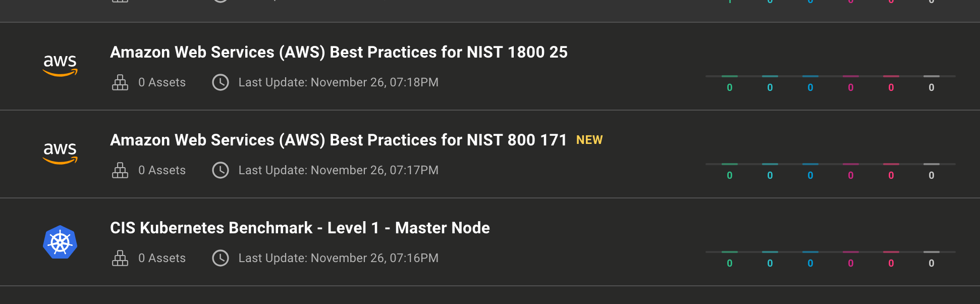Click the AWS logo beside NIST 800 171 policy
This screenshot has height=304, width=980.
click(x=60, y=154)
